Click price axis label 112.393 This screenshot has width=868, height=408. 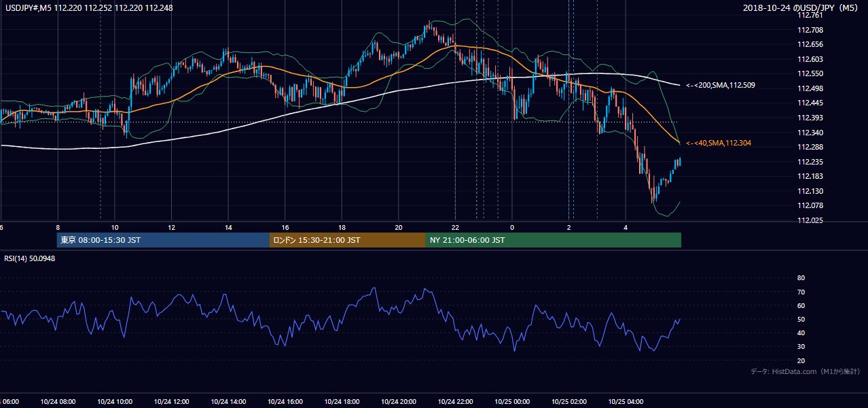810,118
